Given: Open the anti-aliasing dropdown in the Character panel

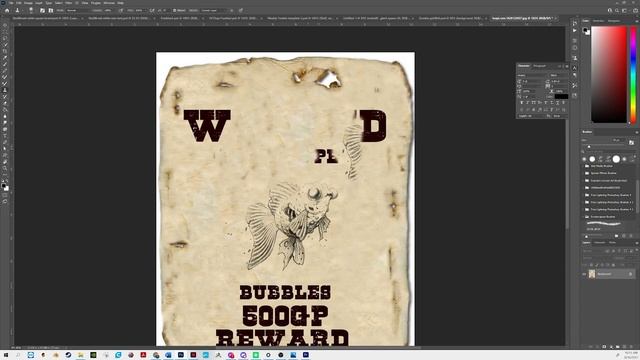Looking at the screenshot, I should [559, 116].
